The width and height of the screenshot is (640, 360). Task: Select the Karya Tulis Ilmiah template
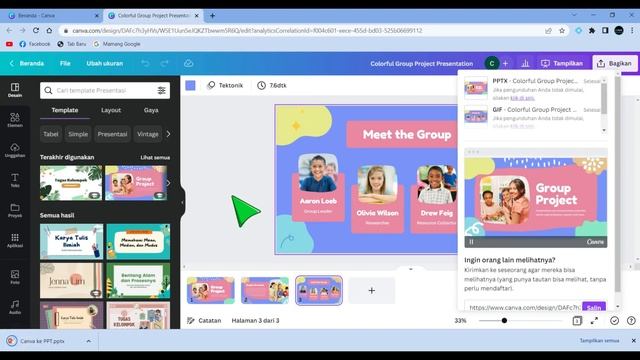tap(71, 241)
